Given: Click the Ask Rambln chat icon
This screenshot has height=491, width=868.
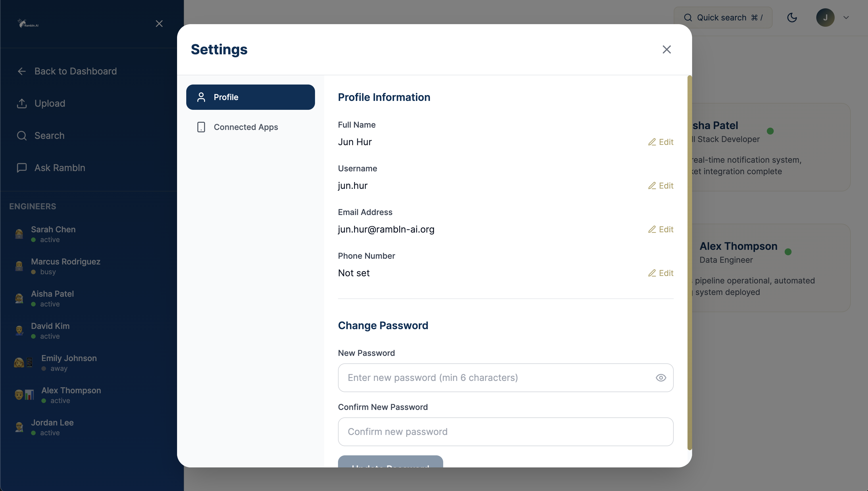Looking at the screenshot, I should pyautogui.click(x=22, y=168).
